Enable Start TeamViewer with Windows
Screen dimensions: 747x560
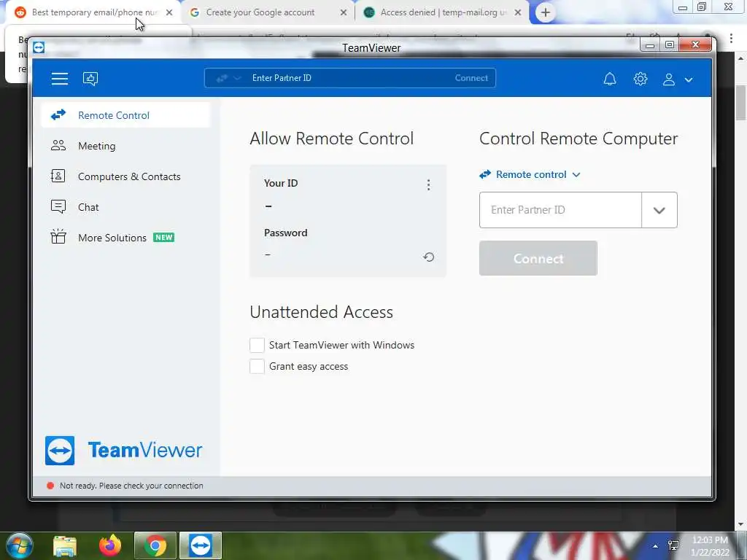tap(257, 345)
